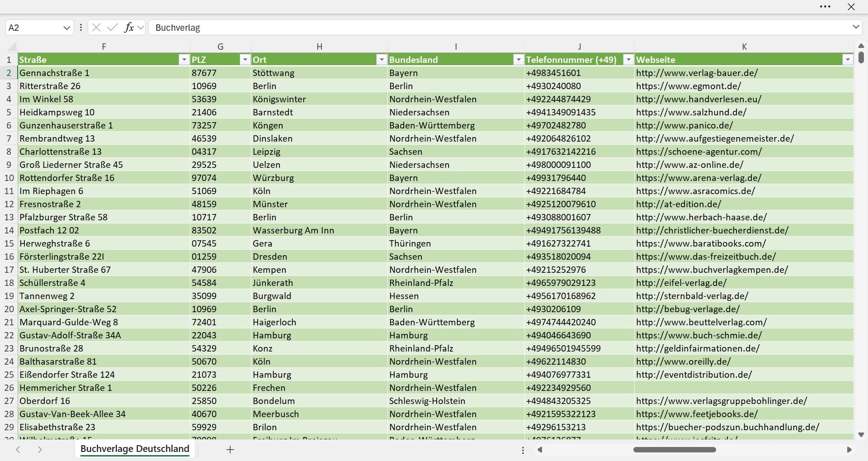
Task: Select column G header
Action: [x=220, y=47]
